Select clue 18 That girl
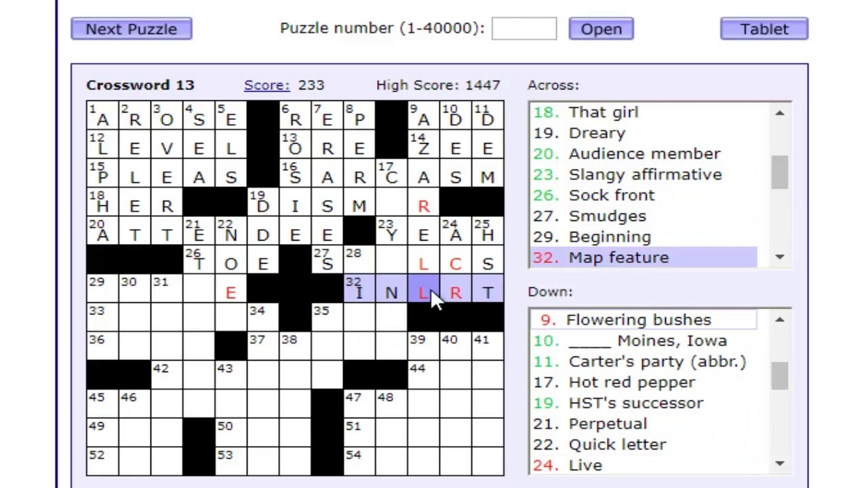Screen dimensions: 868x488 (x=603, y=112)
